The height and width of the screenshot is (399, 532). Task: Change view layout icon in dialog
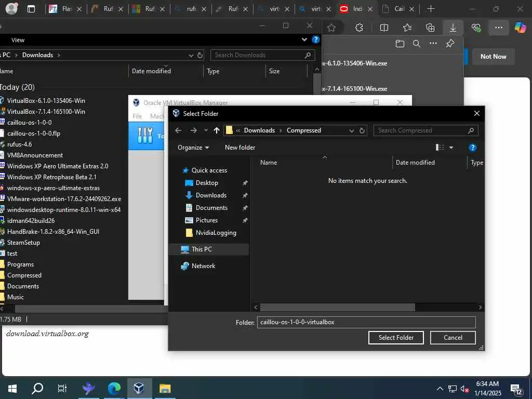pos(440,147)
